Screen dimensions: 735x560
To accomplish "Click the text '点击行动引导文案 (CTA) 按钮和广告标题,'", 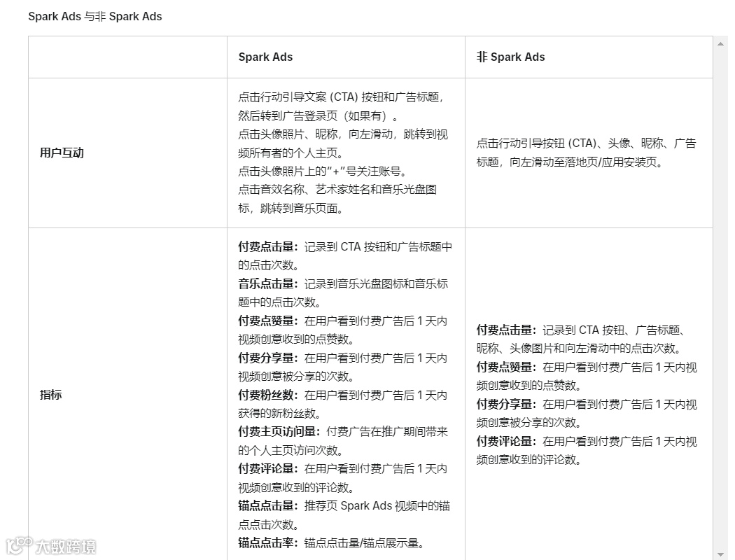I will pyautogui.click(x=341, y=97).
